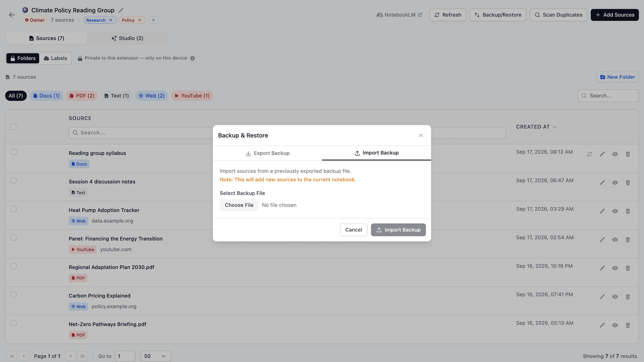Close the Backup & Restore dialog
This screenshot has width=644, height=362.
[421, 135]
